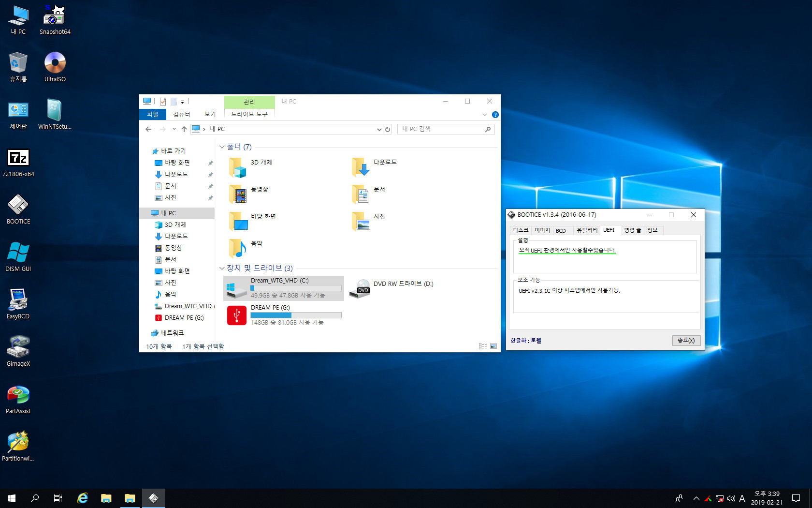Select DREAM PE (G:) in navigation pane
The image size is (812, 508).
pyautogui.click(x=184, y=318)
